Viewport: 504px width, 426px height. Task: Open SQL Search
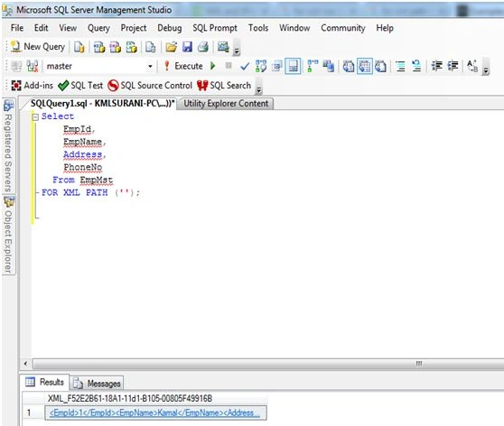pyautogui.click(x=224, y=86)
